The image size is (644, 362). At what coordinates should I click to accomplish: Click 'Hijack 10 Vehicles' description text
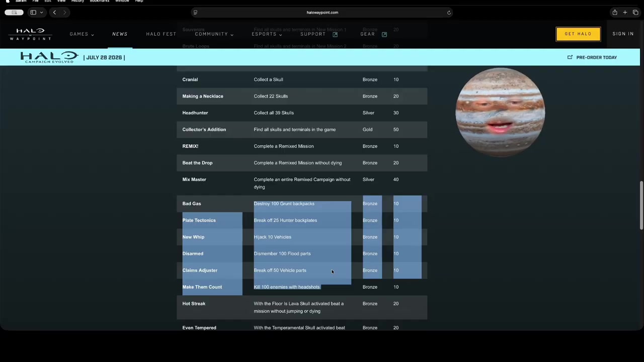pos(273,237)
